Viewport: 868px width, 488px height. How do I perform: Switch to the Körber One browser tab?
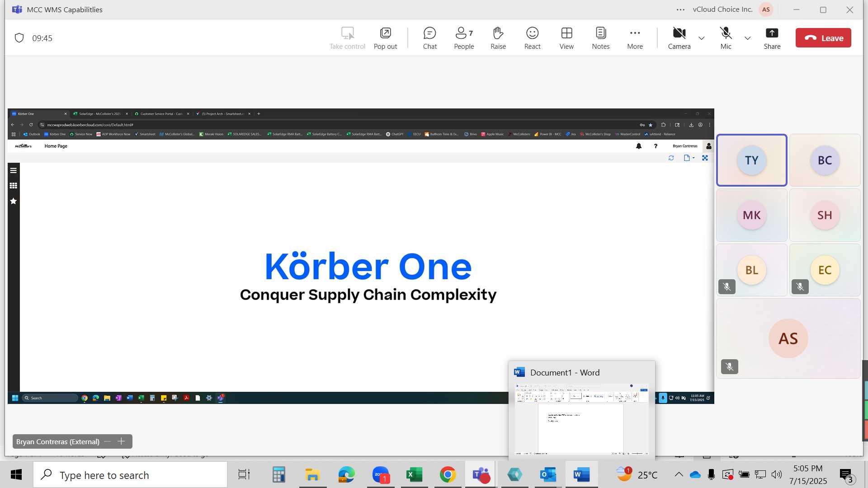click(38, 114)
